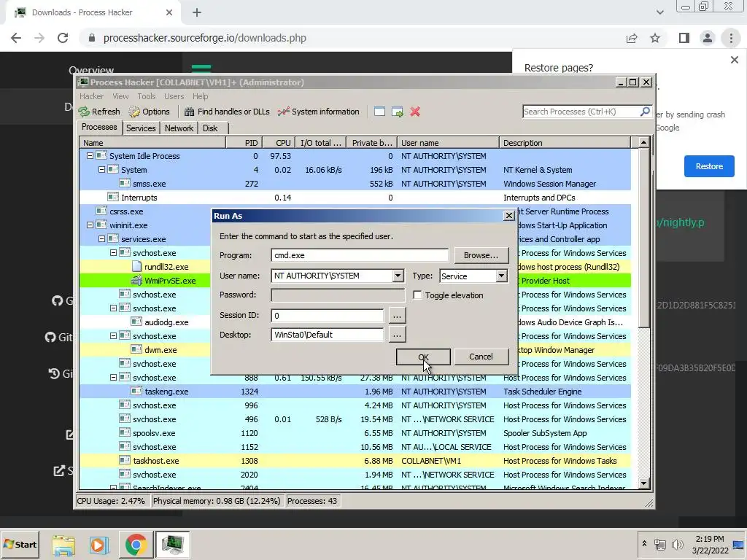This screenshot has width=747, height=560.
Task: Click Restore in Chrome popup
Action: point(709,166)
